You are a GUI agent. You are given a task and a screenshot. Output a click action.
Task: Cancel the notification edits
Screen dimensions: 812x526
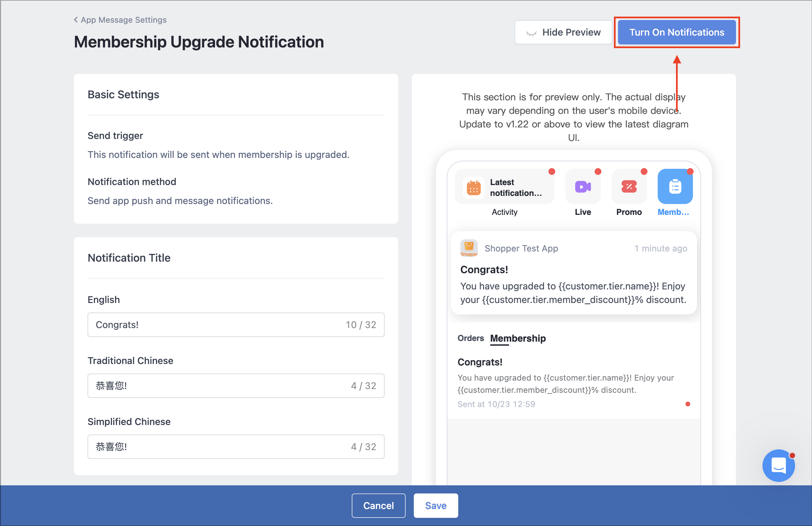[379, 505]
